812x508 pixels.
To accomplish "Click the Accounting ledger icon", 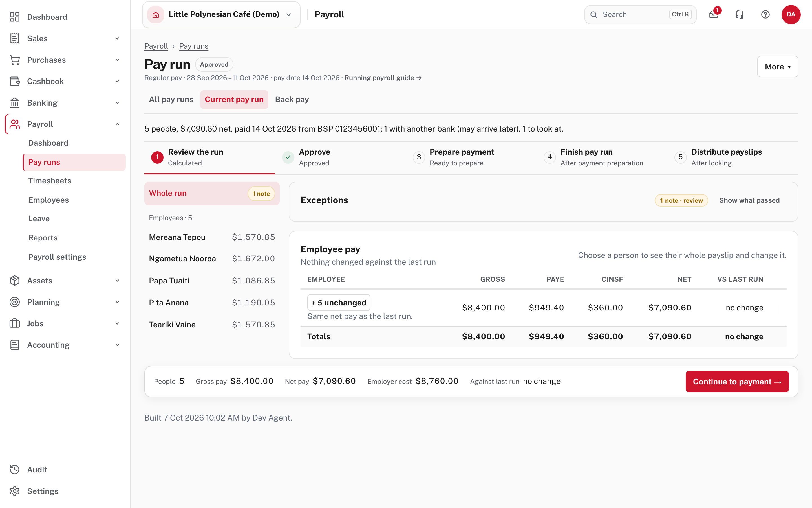I will [14, 345].
